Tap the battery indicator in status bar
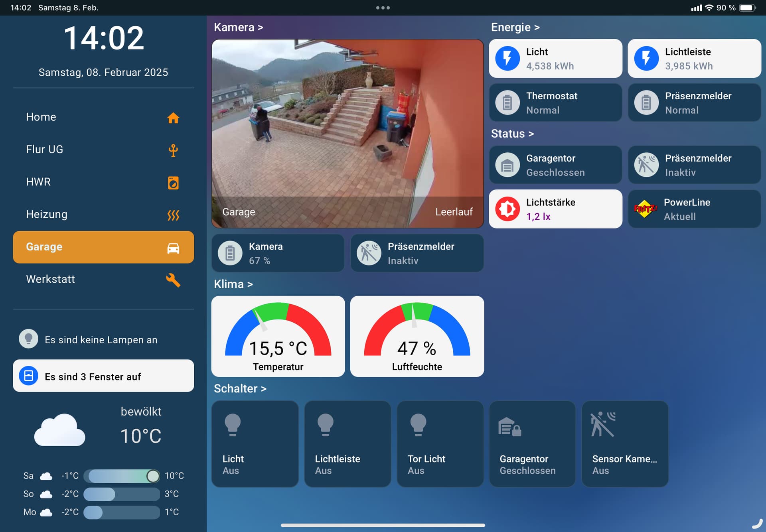766x532 pixels. pyautogui.click(x=748, y=8)
